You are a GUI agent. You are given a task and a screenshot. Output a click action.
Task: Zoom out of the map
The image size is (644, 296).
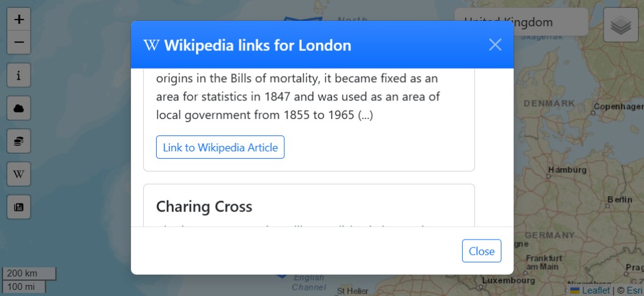[x=19, y=42]
